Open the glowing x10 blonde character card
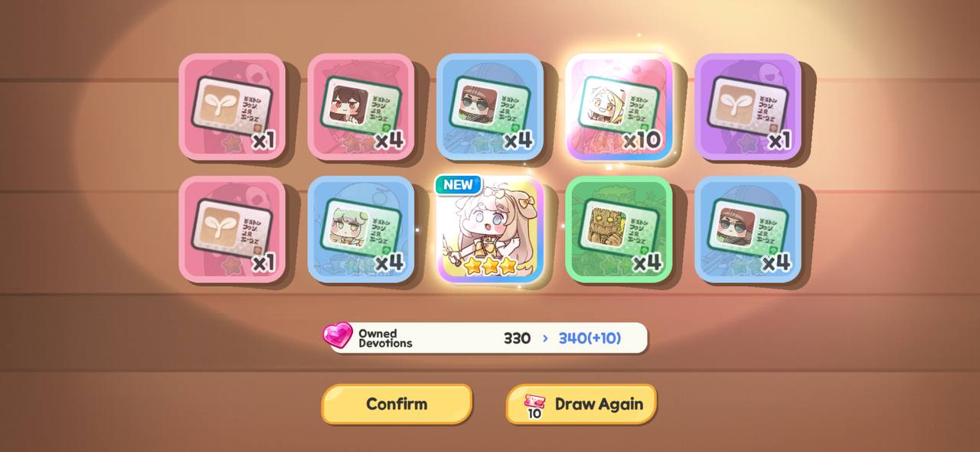The image size is (980, 452). pos(619,107)
